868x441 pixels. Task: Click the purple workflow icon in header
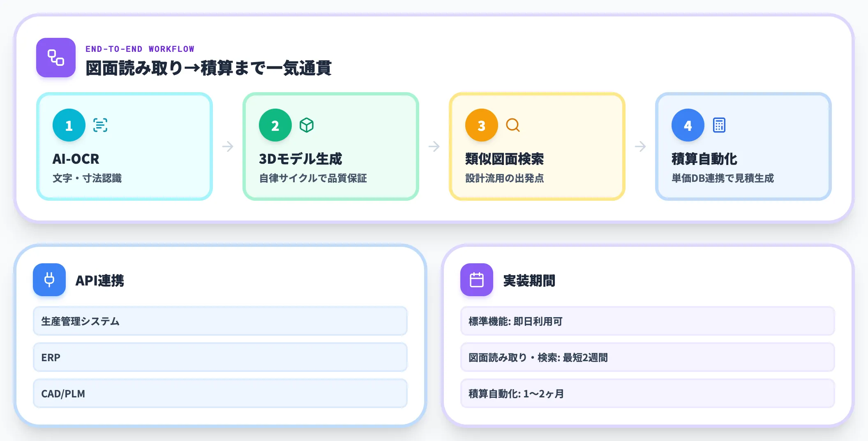[56, 58]
